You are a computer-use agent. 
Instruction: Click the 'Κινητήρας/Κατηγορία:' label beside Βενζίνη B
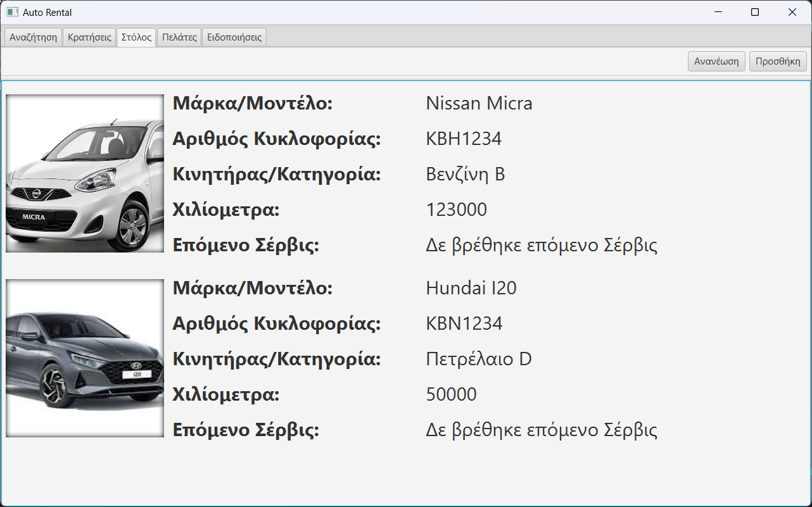point(277,174)
